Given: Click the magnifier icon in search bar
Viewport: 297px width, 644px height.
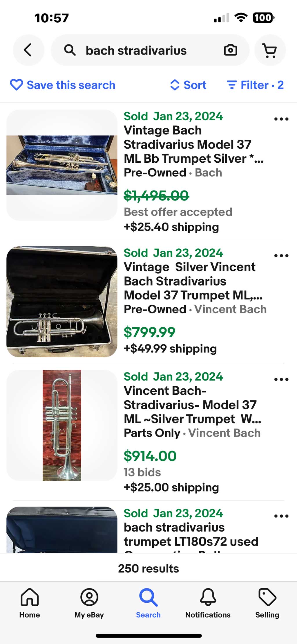Looking at the screenshot, I should (70, 50).
